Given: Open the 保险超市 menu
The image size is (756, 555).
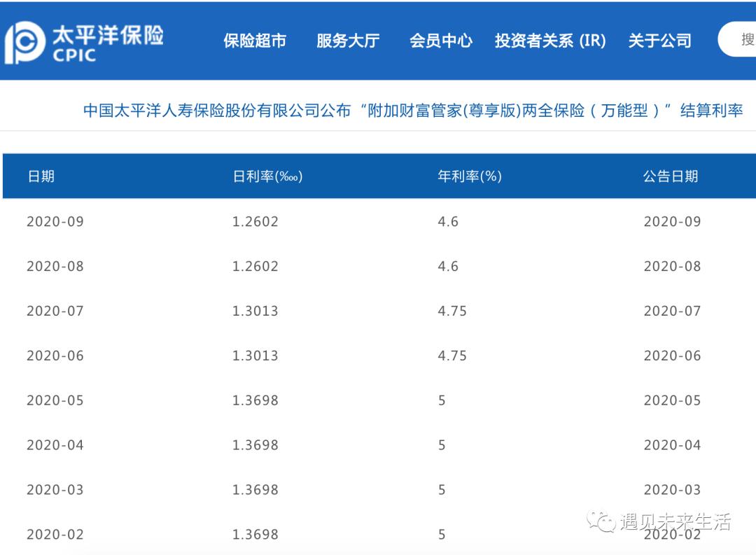Looking at the screenshot, I should pyautogui.click(x=255, y=41).
